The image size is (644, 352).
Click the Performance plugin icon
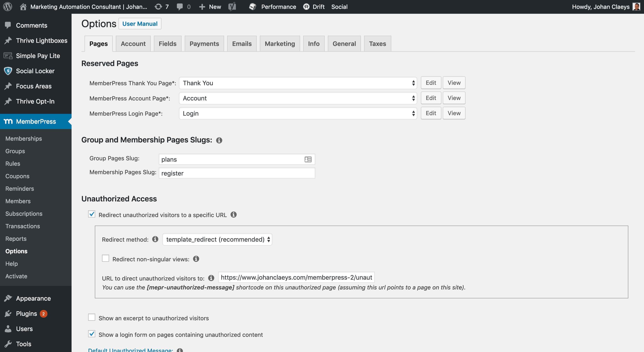click(252, 6)
